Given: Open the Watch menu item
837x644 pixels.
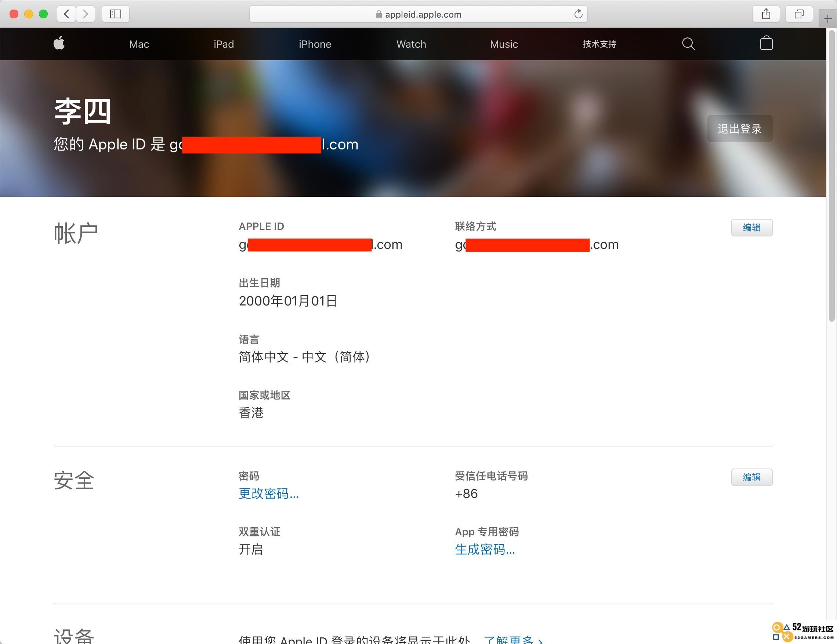Looking at the screenshot, I should [x=411, y=44].
